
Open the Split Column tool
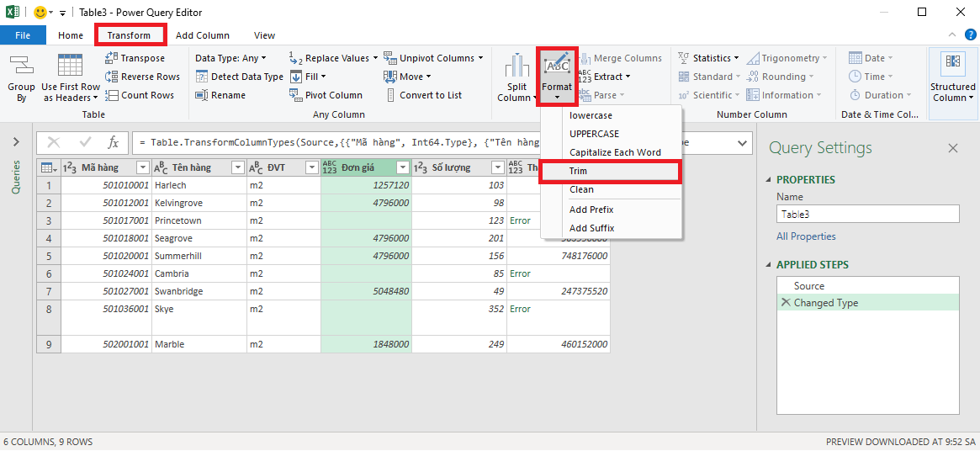coord(516,67)
